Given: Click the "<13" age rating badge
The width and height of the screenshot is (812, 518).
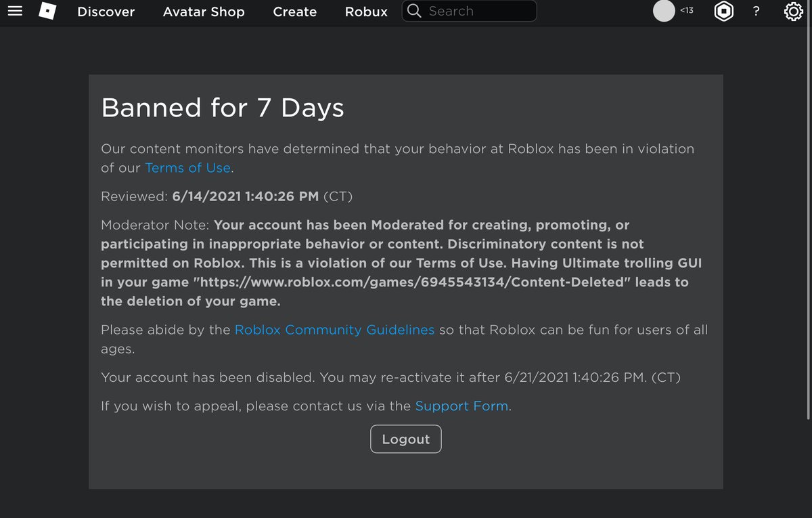Looking at the screenshot, I should tap(685, 9).
